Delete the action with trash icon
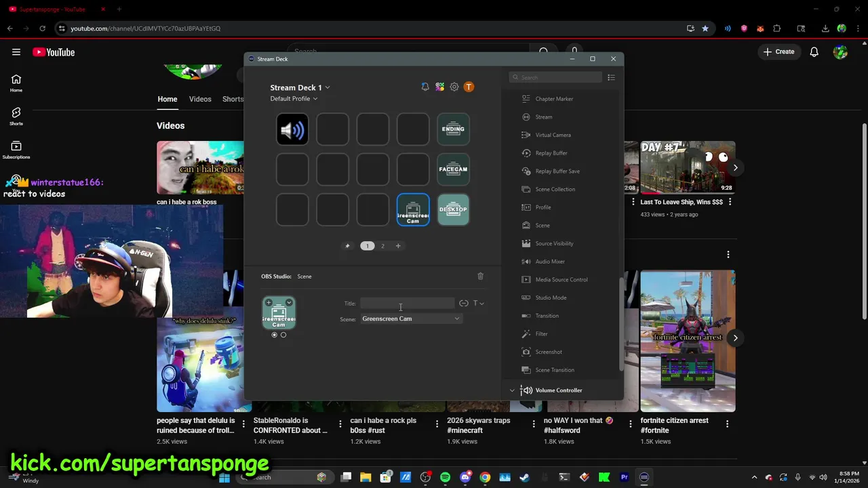 [x=481, y=276]
